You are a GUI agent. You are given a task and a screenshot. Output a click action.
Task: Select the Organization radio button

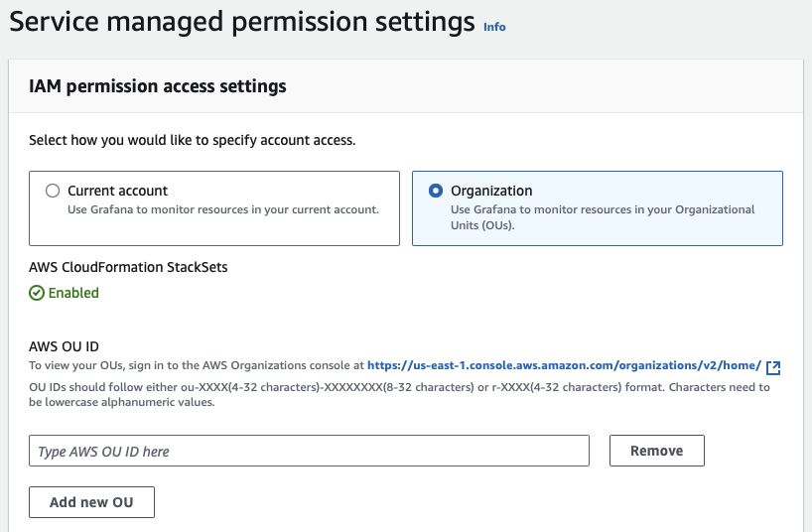pos(436,191)
